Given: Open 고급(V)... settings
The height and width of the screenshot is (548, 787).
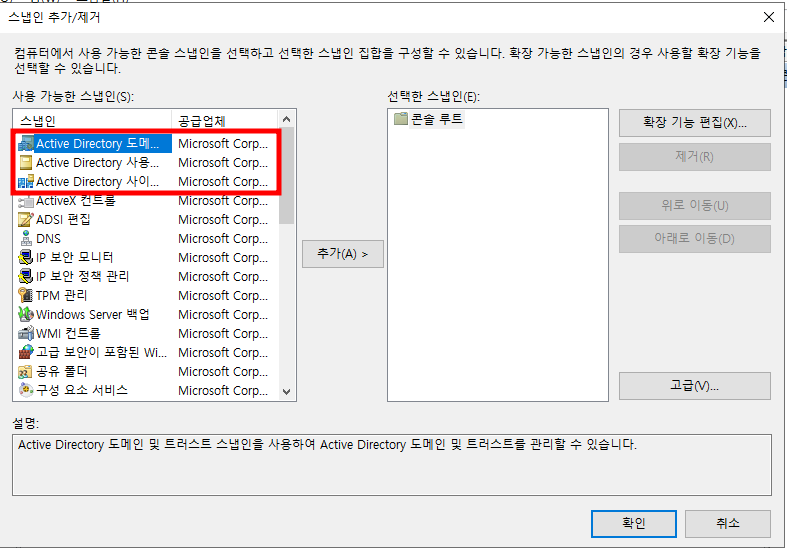Looking at the screenshot, I should coord(695,386).
